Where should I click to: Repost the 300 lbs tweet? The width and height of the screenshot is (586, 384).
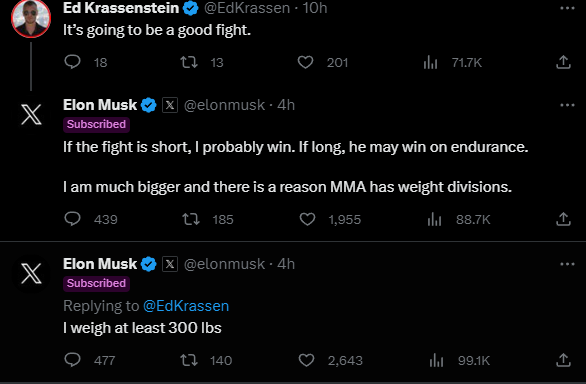pos(189,360)
